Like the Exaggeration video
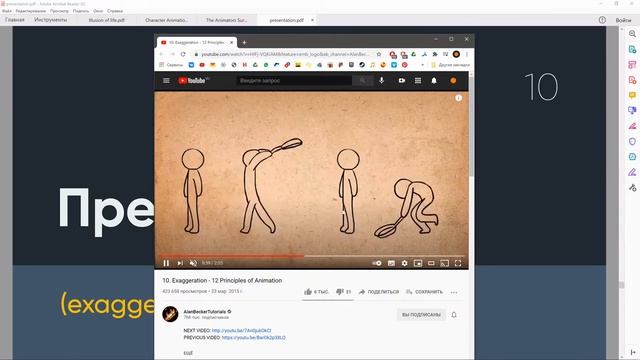This screenshot has width=640, height=360. pos(316,292)
